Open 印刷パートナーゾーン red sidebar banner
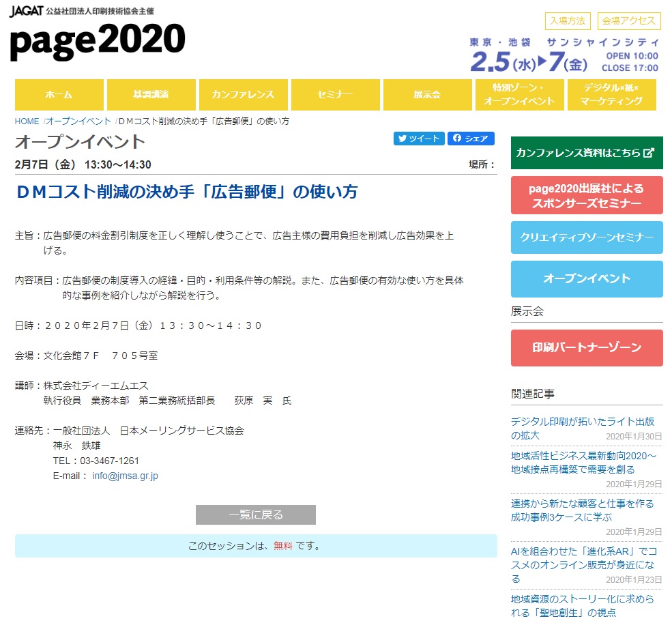The width and height of the screenshot is (672, 623). (587, 348)
